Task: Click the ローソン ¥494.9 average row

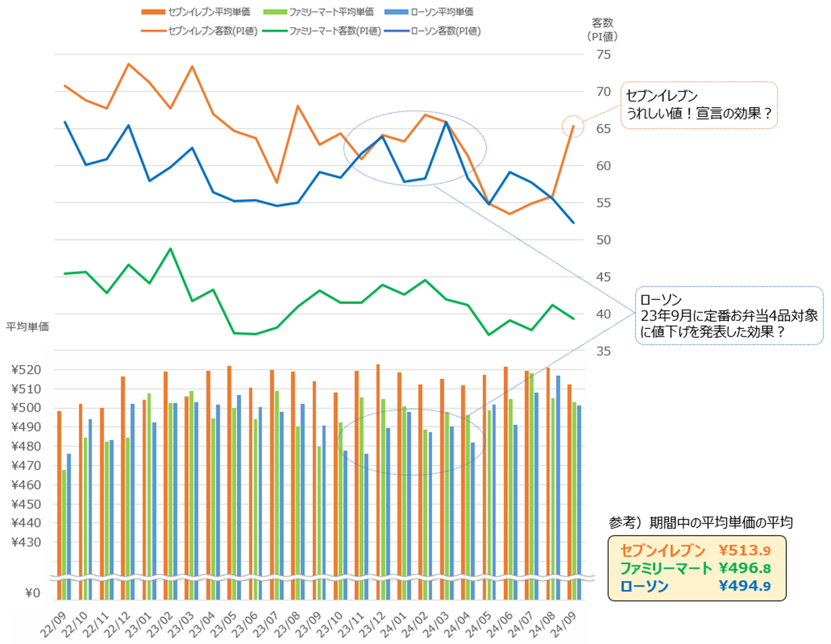Action: (x=696, y=586)
